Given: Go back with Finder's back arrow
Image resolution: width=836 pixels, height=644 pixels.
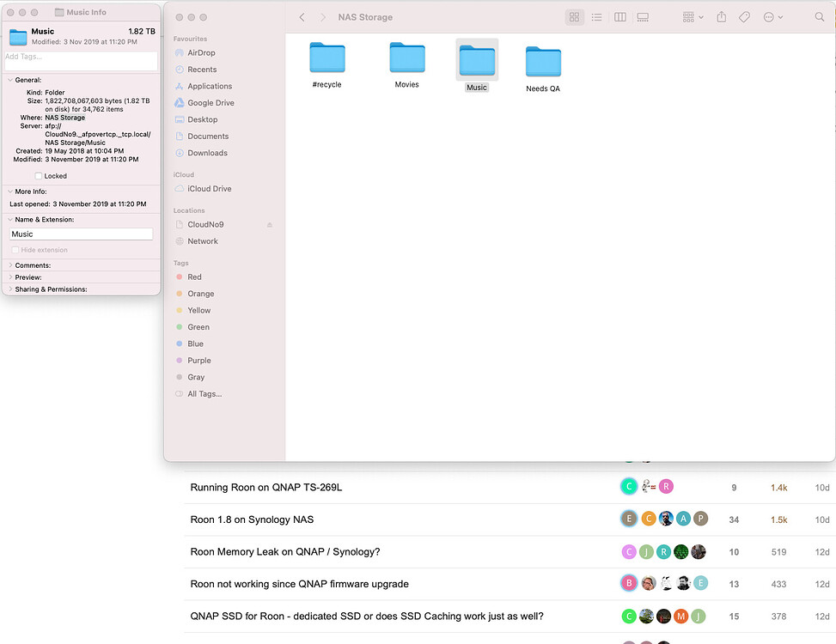Looking at the screenshot, I should [x=302, y=17].
